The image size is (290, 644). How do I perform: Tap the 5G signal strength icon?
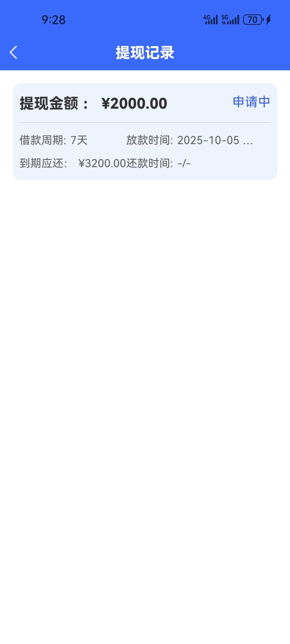pyautogui.click(x=230, y=20)
